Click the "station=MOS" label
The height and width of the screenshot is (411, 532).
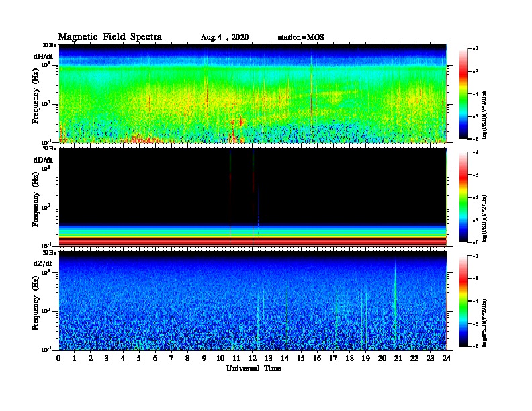click(301, 37)
